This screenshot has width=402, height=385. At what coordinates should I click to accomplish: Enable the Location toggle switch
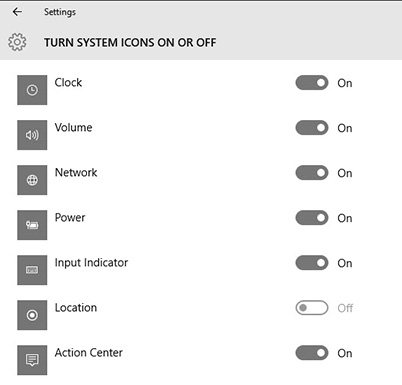click(312, 308)
